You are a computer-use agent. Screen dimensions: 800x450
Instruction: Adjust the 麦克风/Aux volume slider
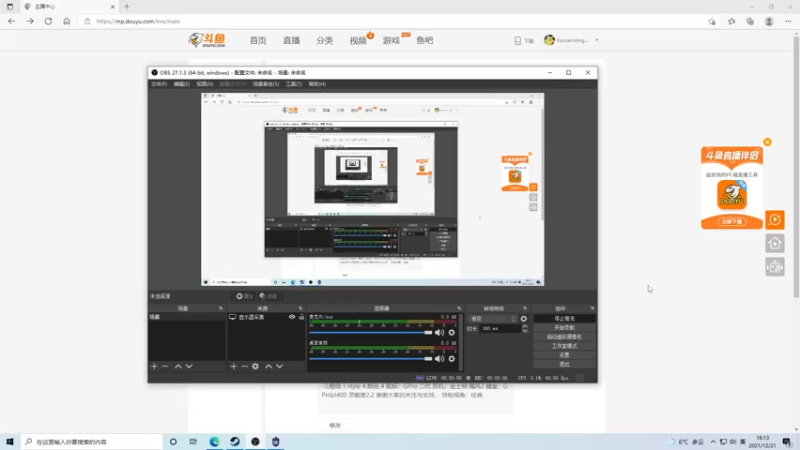coord(370,333)
